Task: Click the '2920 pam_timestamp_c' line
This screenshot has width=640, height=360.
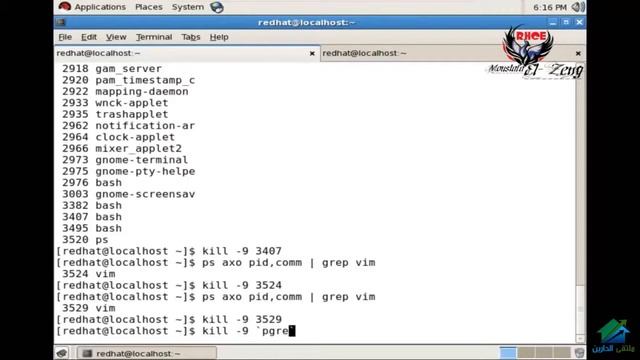Action: click(x=129, y=80)
